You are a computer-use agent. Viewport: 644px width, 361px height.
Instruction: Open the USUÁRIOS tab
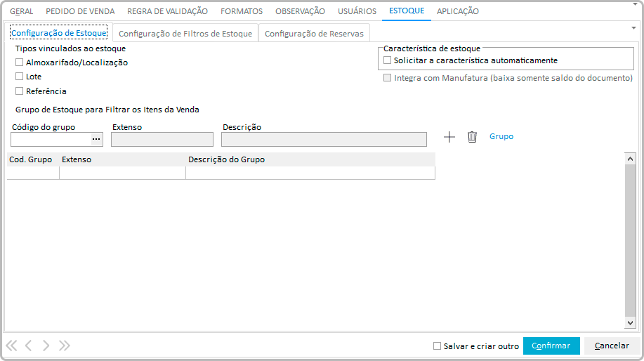pyautogui.click(x=357, y=11)
